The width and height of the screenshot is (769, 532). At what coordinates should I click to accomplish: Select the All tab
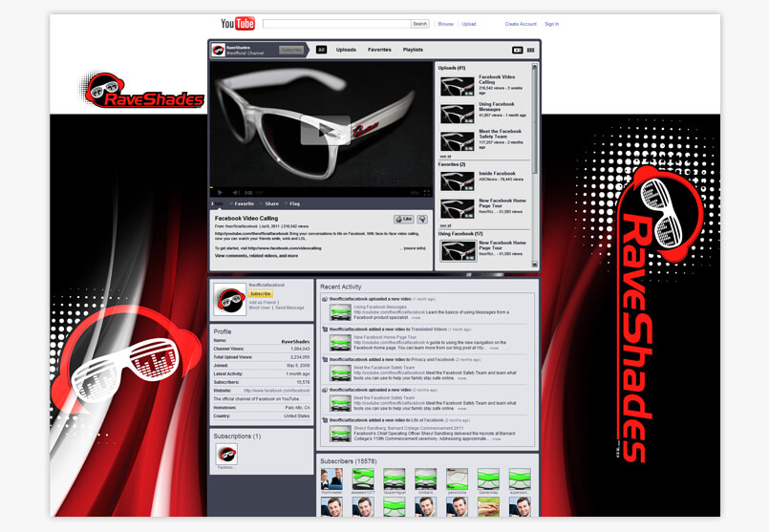[321, 50]
